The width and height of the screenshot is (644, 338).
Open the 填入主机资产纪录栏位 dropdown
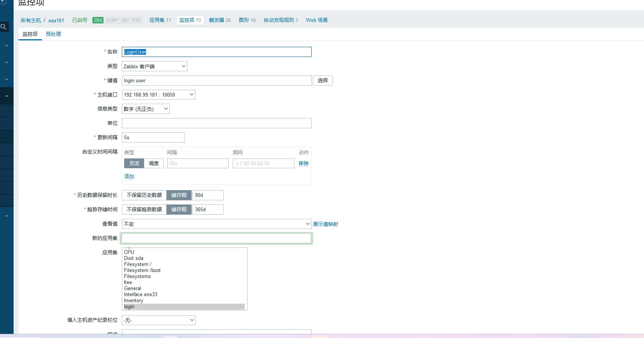pos(159,320)
